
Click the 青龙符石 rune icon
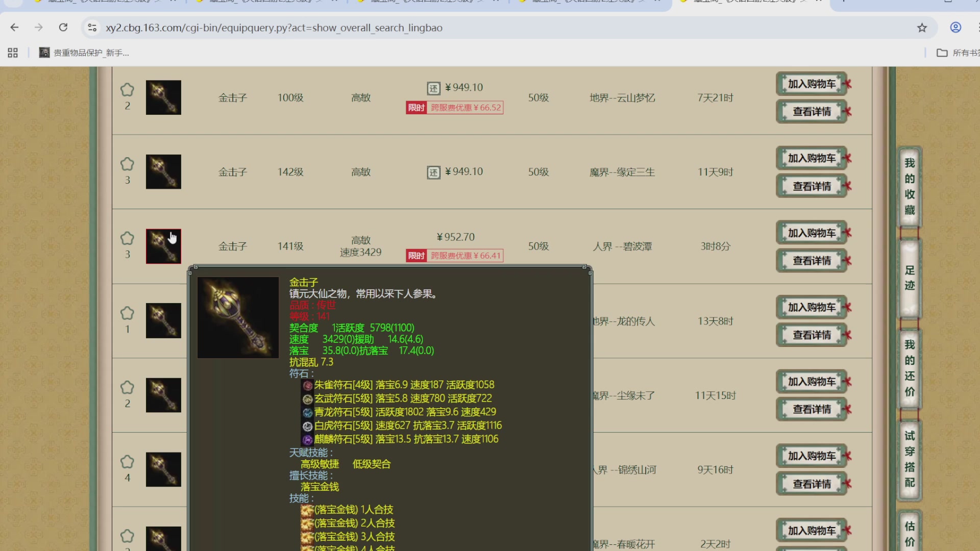308,413
